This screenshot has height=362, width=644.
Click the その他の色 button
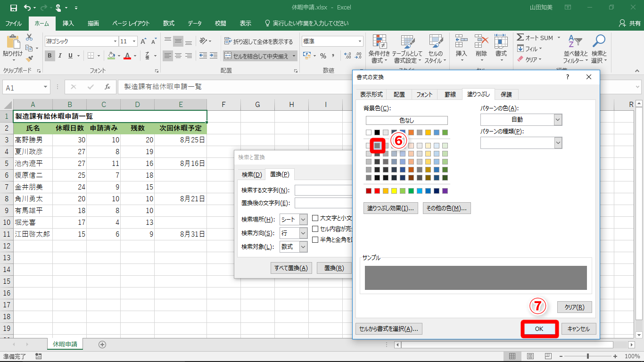pos(446,208)
